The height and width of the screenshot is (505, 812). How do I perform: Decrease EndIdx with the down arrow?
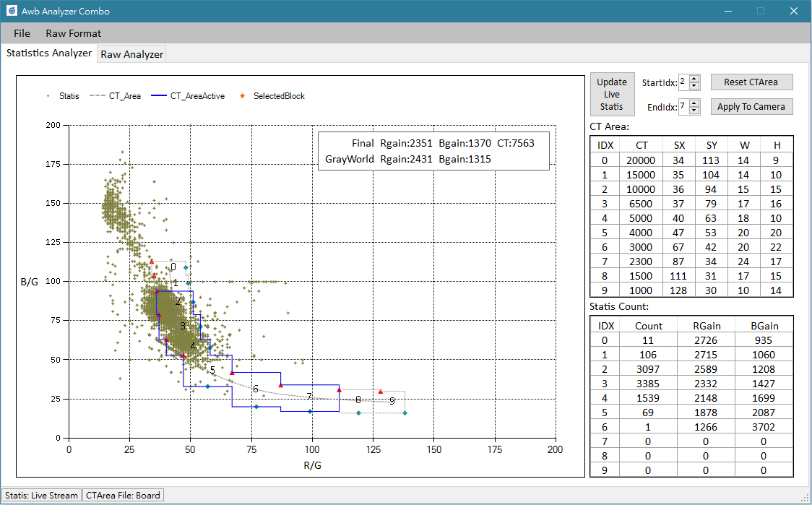(694, 111)
